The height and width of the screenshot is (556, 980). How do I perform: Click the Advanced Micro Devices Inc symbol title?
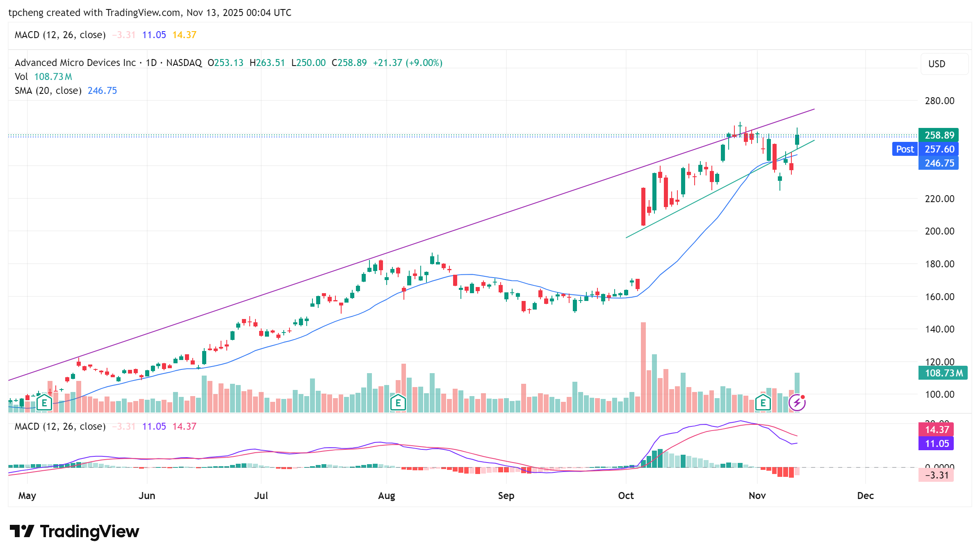tap(75, 63)
